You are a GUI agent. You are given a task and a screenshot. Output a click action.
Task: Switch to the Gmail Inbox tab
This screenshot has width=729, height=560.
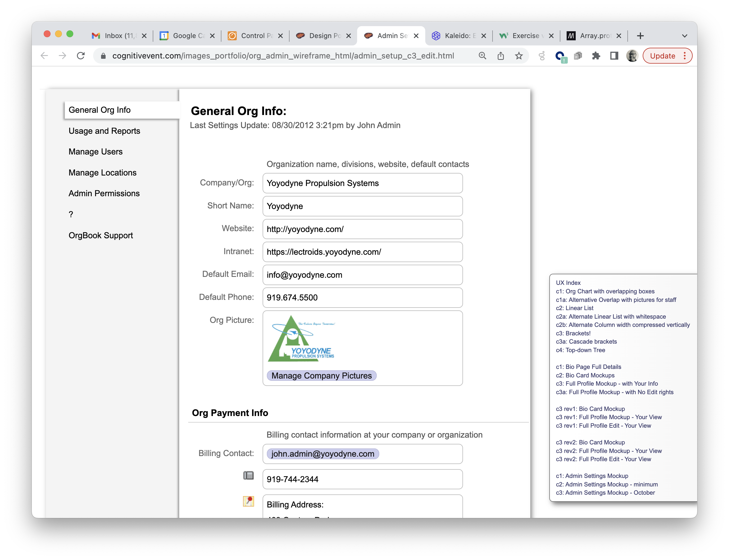pos(114,36)
